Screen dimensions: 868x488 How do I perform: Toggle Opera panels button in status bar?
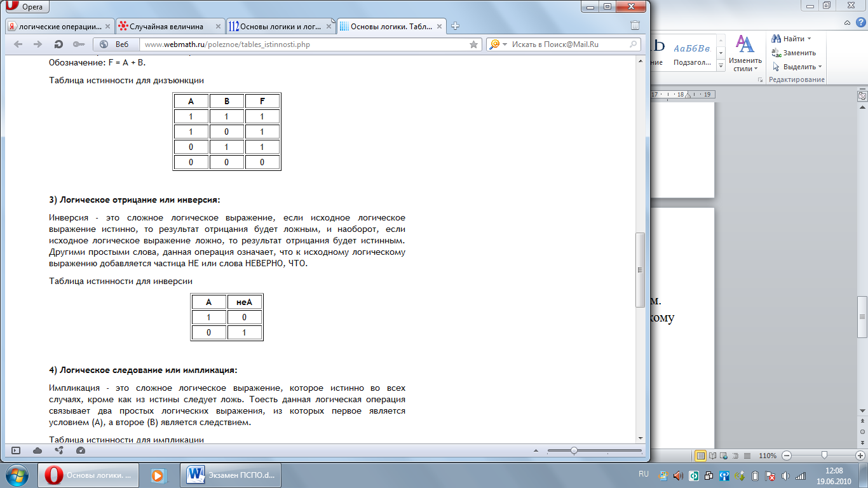(16, 451)
